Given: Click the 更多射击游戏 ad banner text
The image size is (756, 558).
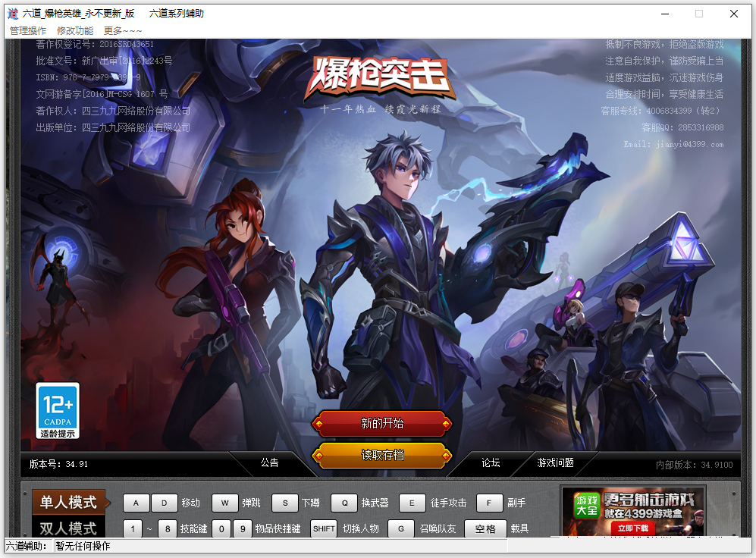Looking at the screenshot, I should [649, 500].
